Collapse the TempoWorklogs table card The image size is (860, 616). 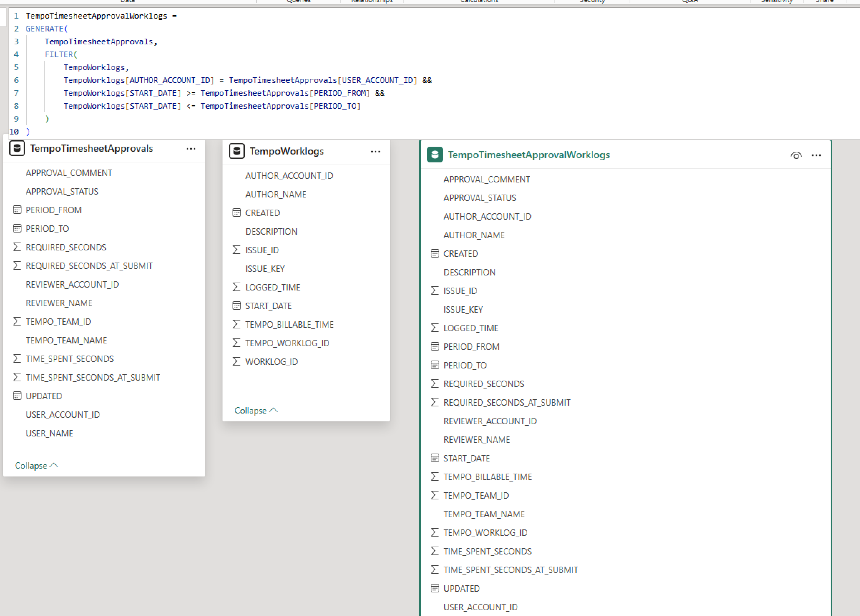(x=256, y=410)
